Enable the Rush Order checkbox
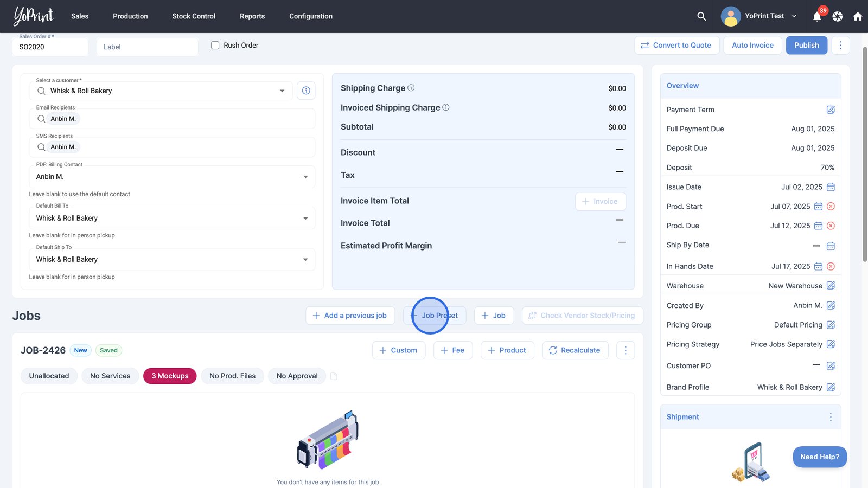This screenshot has width=868, height=488. point(215,46)
